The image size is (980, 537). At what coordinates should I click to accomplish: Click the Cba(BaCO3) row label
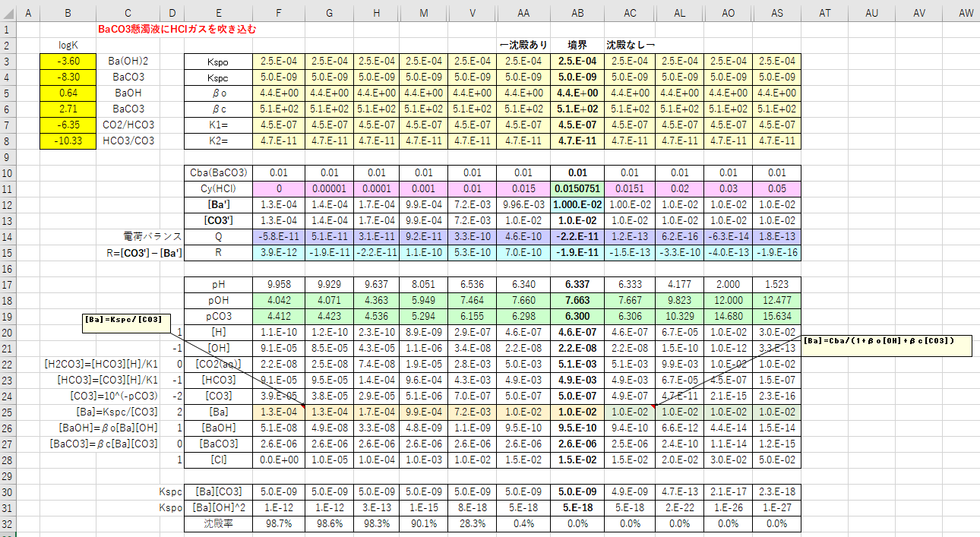[x=219, y=172]
